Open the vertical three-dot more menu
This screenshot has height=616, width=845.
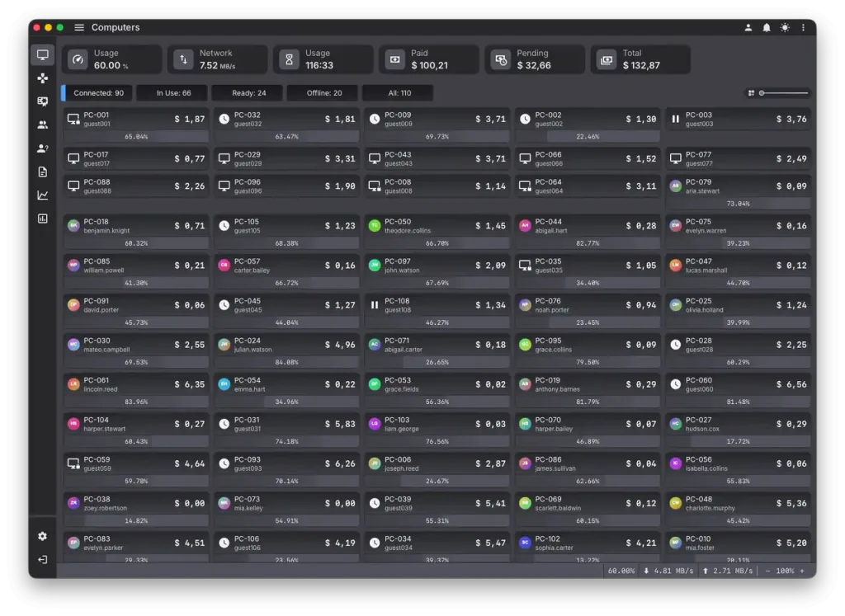[803, 27]
